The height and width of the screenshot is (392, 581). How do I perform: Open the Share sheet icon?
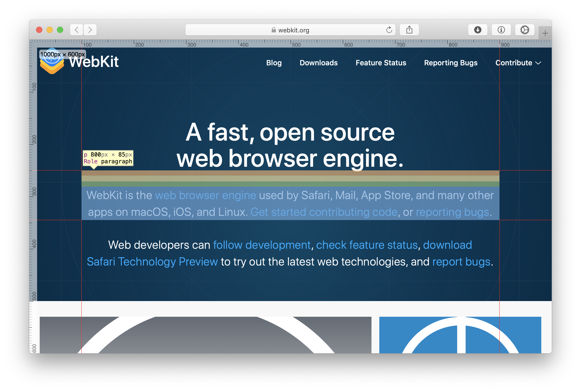click(409, 30)
